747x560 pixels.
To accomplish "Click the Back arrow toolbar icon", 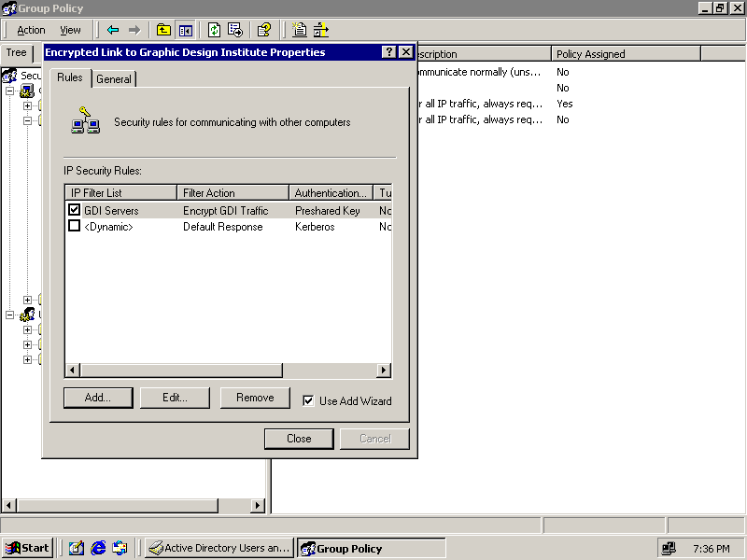I will coord(113,30).
